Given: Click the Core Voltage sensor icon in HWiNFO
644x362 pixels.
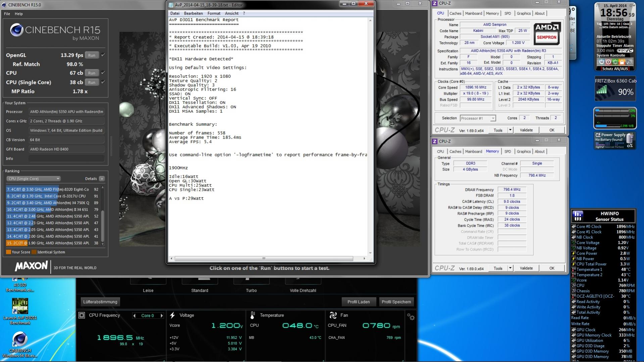Looking at the screenshot, I should tap(574, 243).
